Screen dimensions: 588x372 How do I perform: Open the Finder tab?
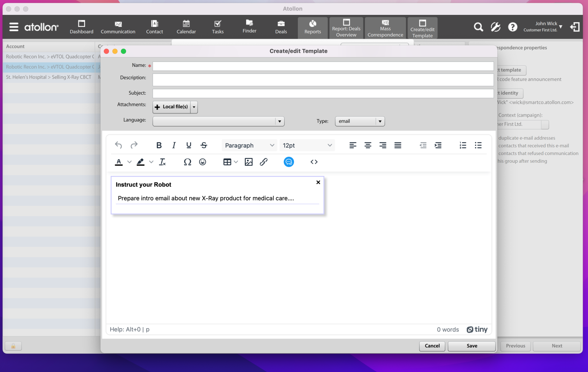tap(250, 27)
